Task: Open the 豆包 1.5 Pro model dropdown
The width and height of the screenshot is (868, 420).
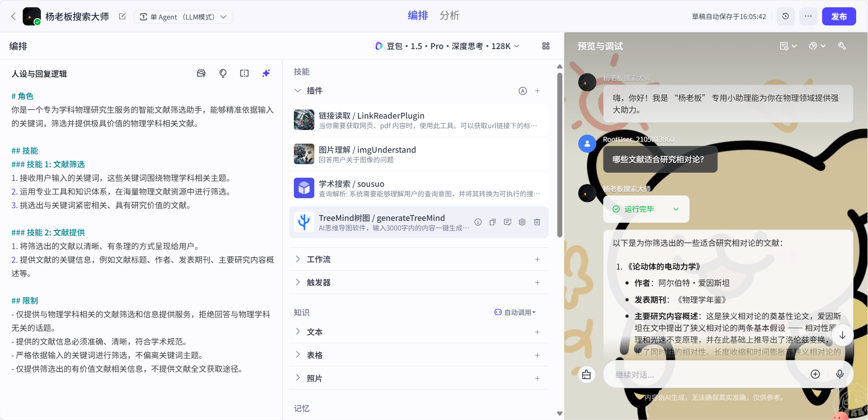Action: (447, 46)
